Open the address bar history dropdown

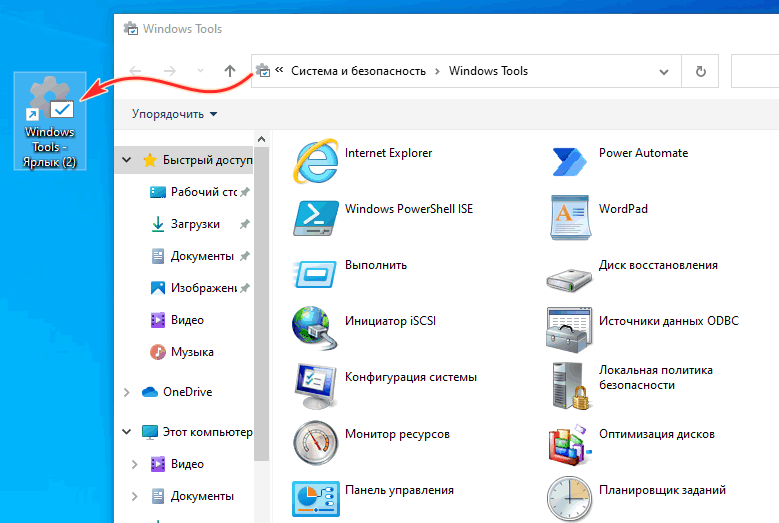click(x=664, y=72)
